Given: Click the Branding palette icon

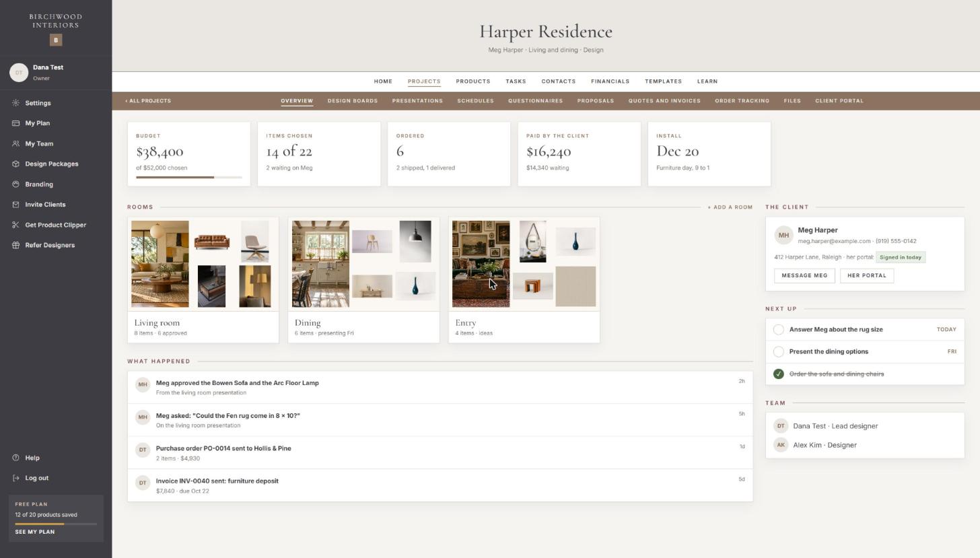Looking at the screenshot, I should tap(15, 184).
